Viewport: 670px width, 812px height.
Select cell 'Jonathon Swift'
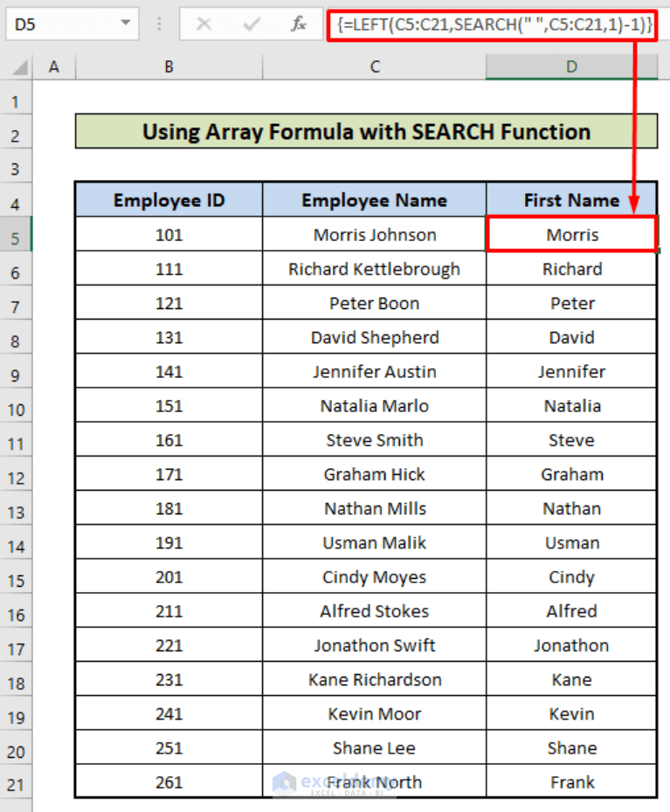coord(374,644)
